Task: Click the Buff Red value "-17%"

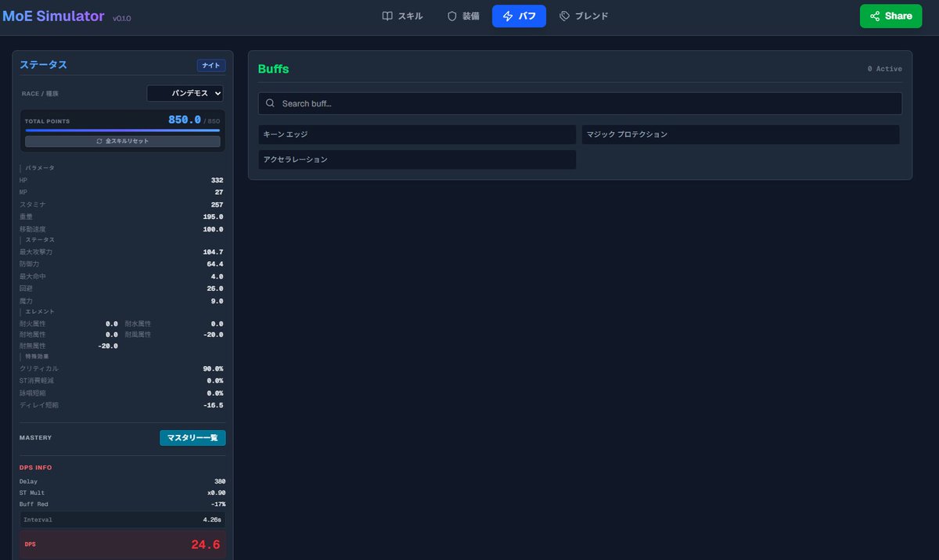Action: (x=218, y=504)
